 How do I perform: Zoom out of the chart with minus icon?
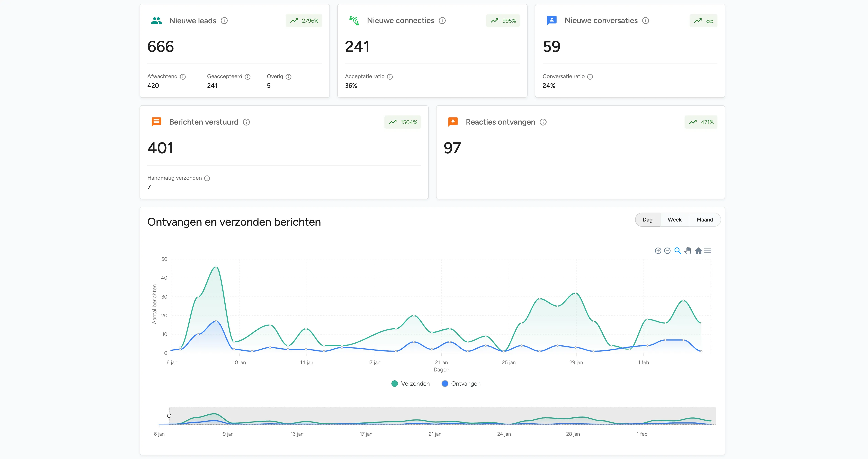667,251
